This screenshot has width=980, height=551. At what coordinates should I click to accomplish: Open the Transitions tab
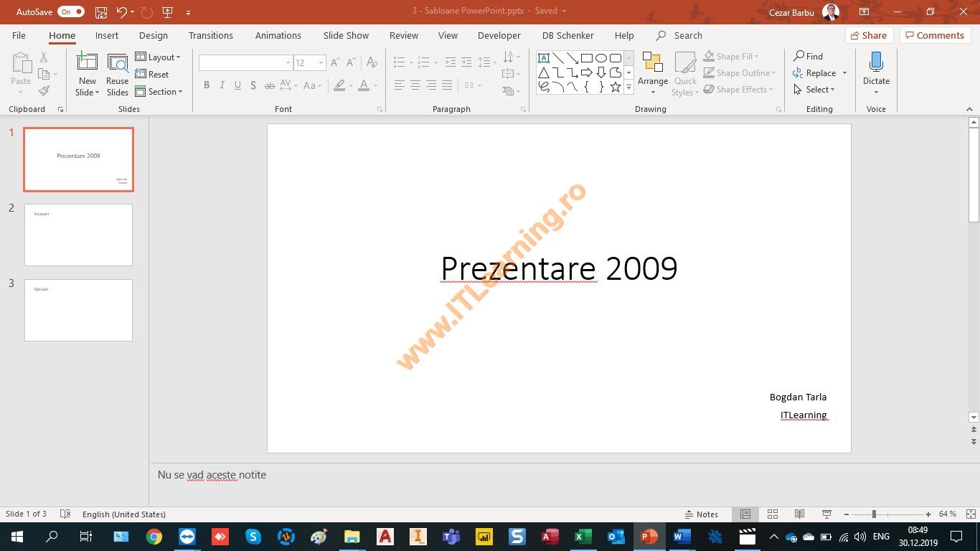[211, 35]
